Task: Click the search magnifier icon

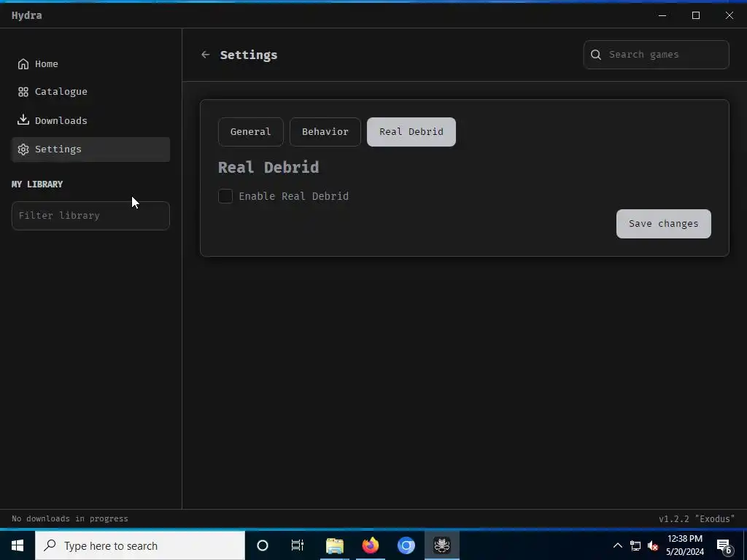Action: [596, 55]
